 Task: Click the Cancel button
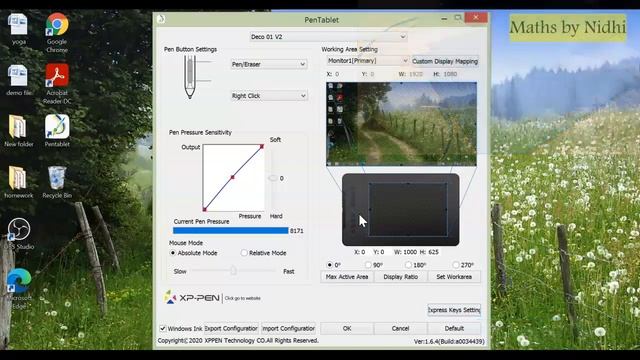click(x=400, y=329)
